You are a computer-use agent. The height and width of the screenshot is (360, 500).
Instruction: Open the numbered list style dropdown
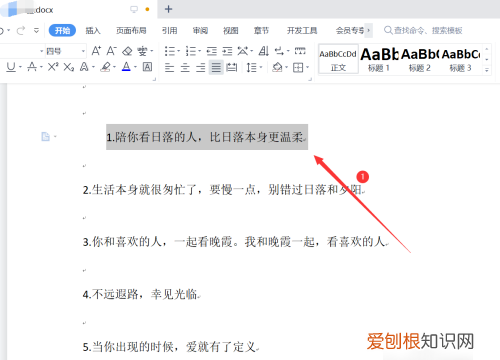199,51
